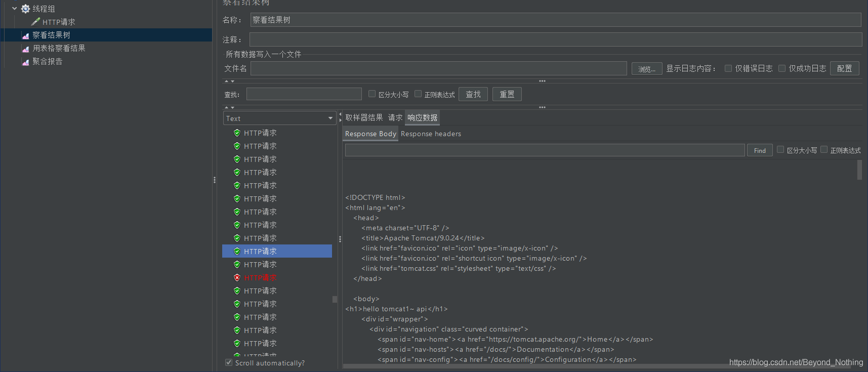Click the 所有数据写入一个文件 section label

coord(263,54)
